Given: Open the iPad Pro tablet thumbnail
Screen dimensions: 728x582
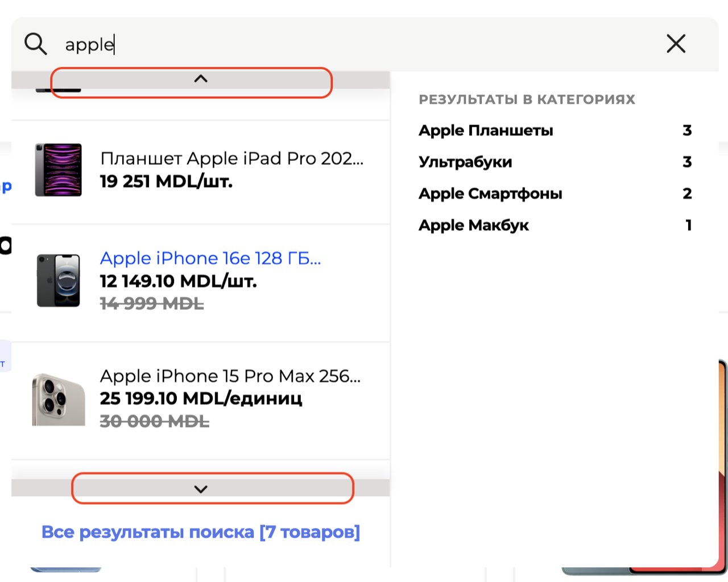Looking at the screenshot, I should coord(59,170).
